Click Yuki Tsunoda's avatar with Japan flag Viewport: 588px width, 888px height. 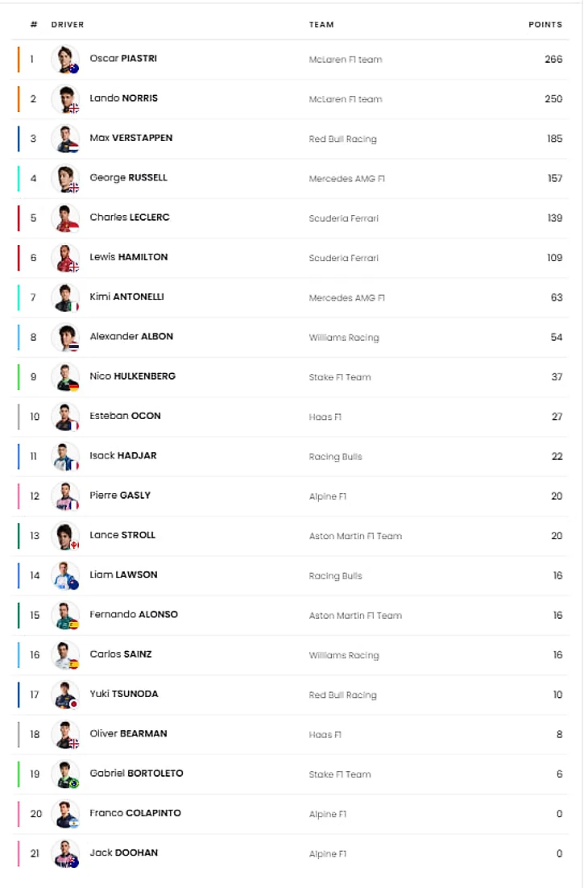coord(65,695)
